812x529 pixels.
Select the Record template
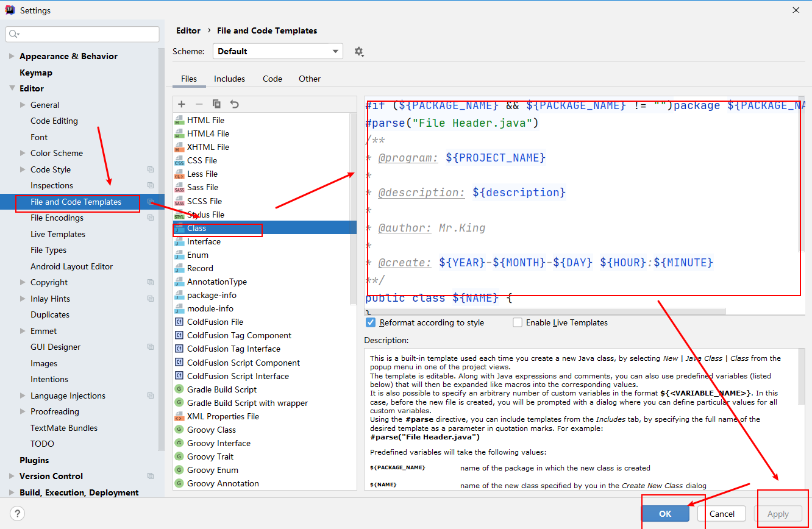click(200, 268)
